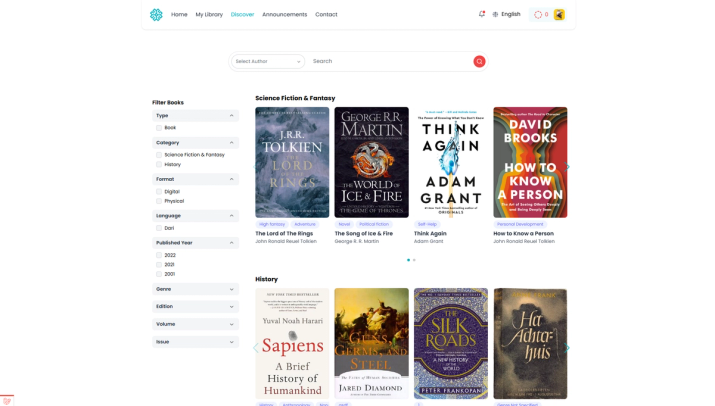
Task: Next arrow on Science Fiction carousel
Action: coord(567,167)
